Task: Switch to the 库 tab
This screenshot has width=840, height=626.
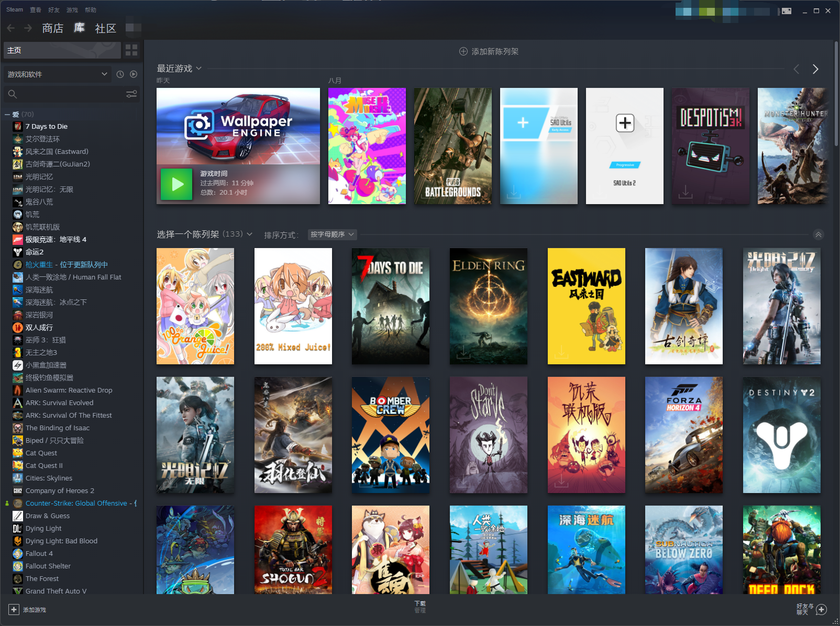Action: point(79,28)
